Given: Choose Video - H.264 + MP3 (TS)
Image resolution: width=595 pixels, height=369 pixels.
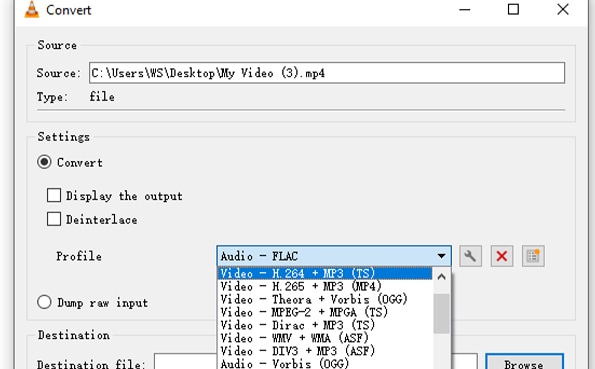Looking at the screenshot, I should coord(325,273).
